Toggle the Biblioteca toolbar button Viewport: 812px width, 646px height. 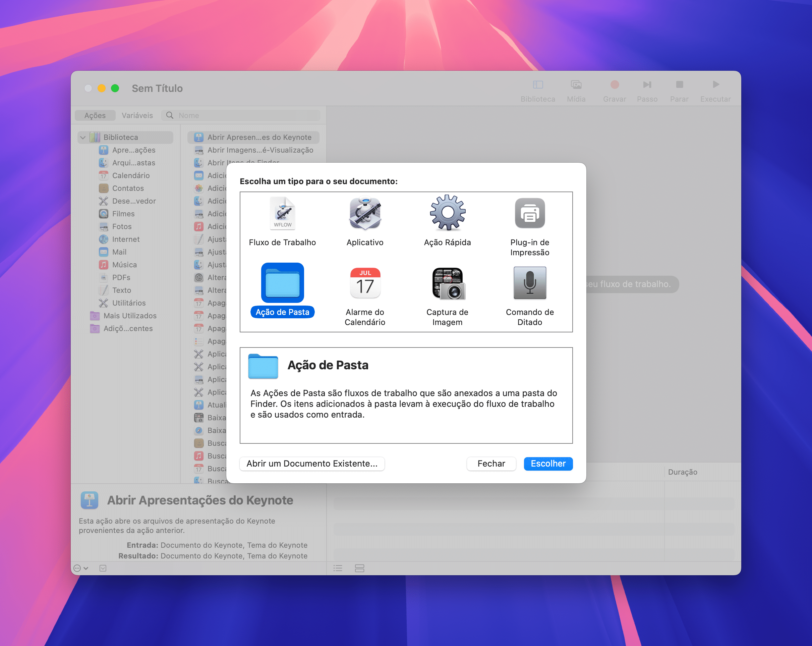pyautogui.click(x=537, y=91)
